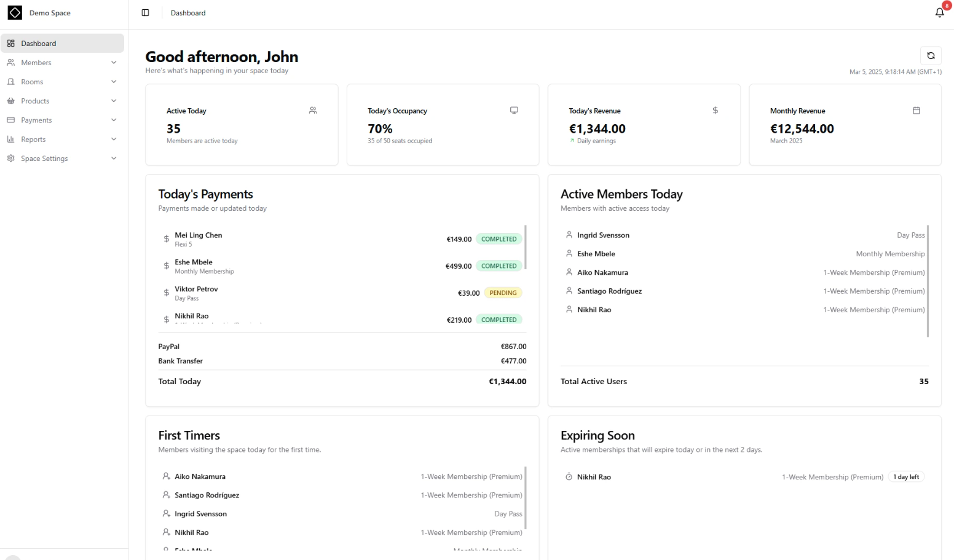This screenshot has width=954, height=560.
Task: Click the person icon beside Ingrid Svensson
Action: click(569, 234)
